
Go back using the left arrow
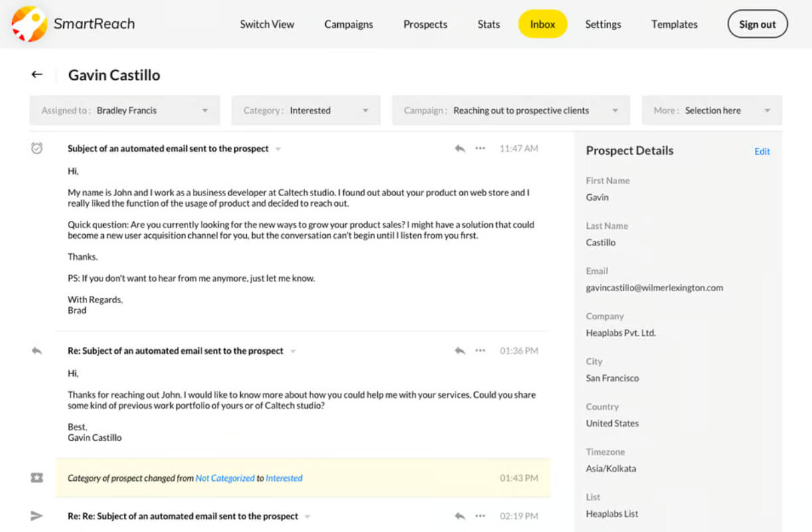37,74
